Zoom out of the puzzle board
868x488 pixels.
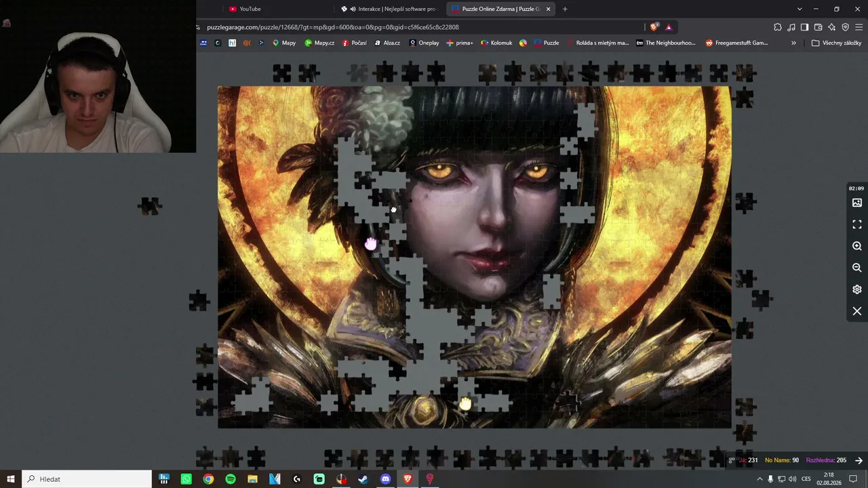tap(857, 268)
